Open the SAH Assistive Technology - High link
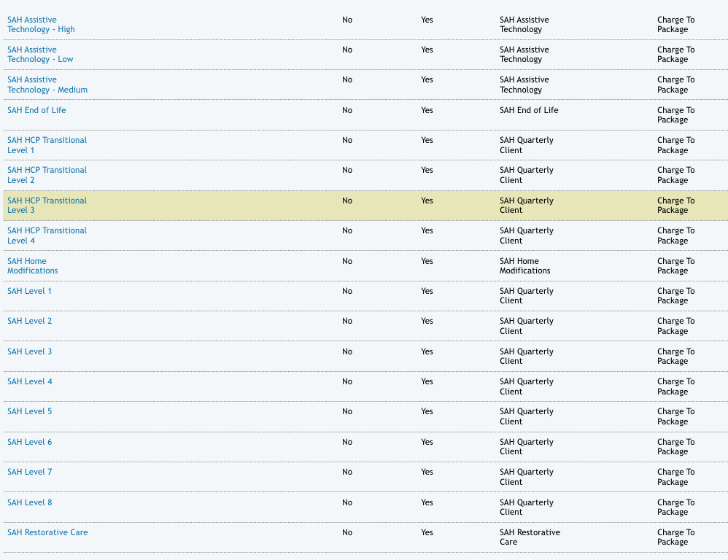Viewport: 728px width, 560px height. [41, 25]
